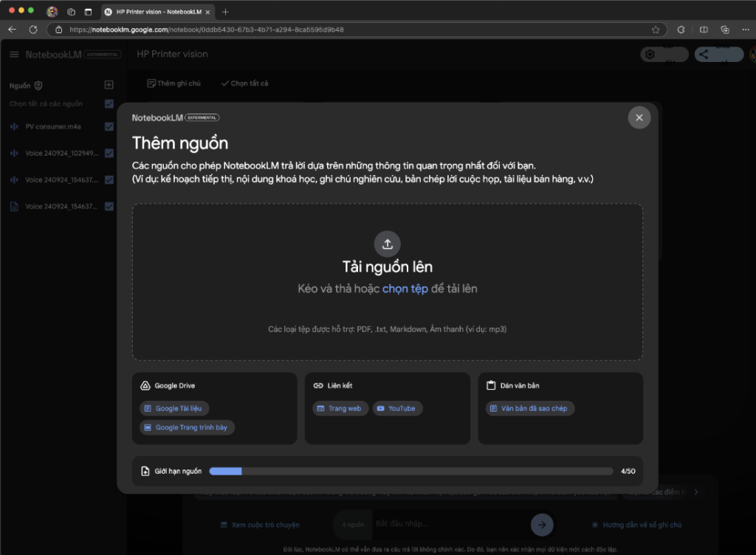Screen dimensions: 756x555
Task: Bookmark this page with the star icon
Action: (x=655, y=30)
